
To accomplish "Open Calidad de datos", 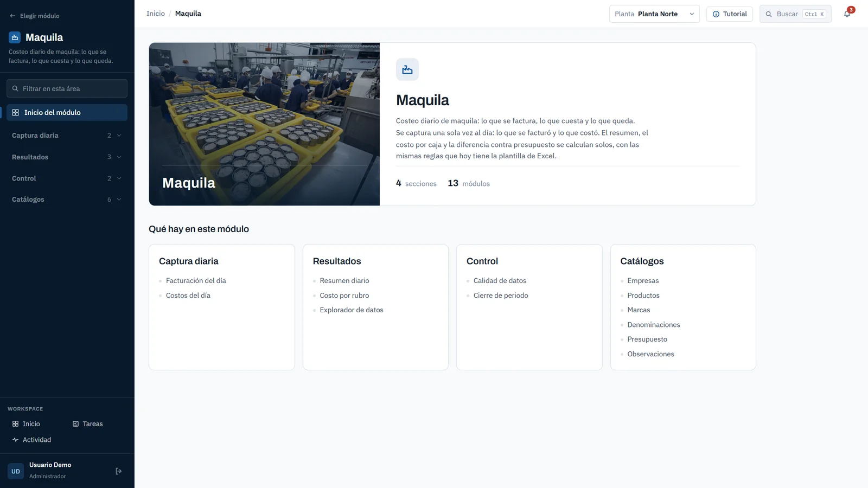I will [500, 281].
